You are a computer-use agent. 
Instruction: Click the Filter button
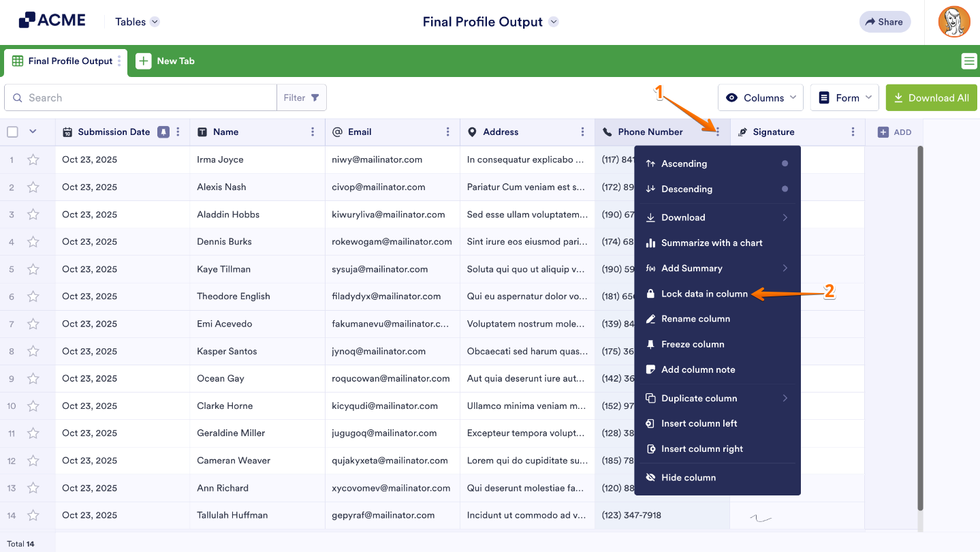tap(301, 98)
